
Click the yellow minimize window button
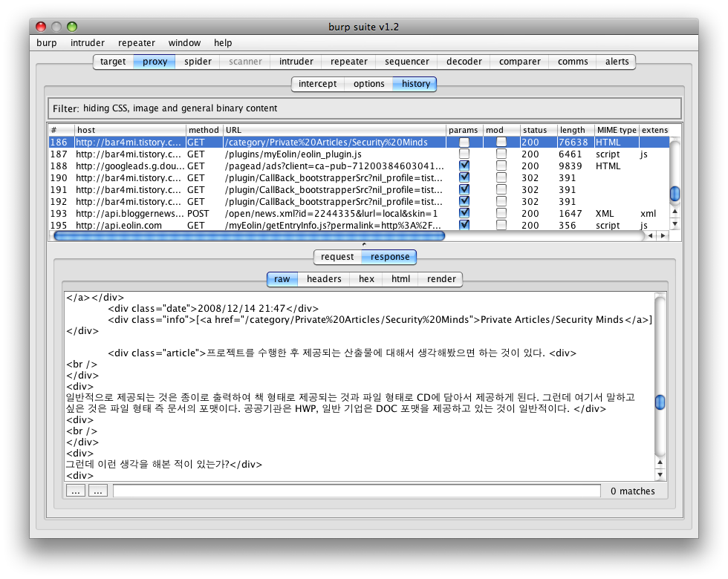pos(56,27)
